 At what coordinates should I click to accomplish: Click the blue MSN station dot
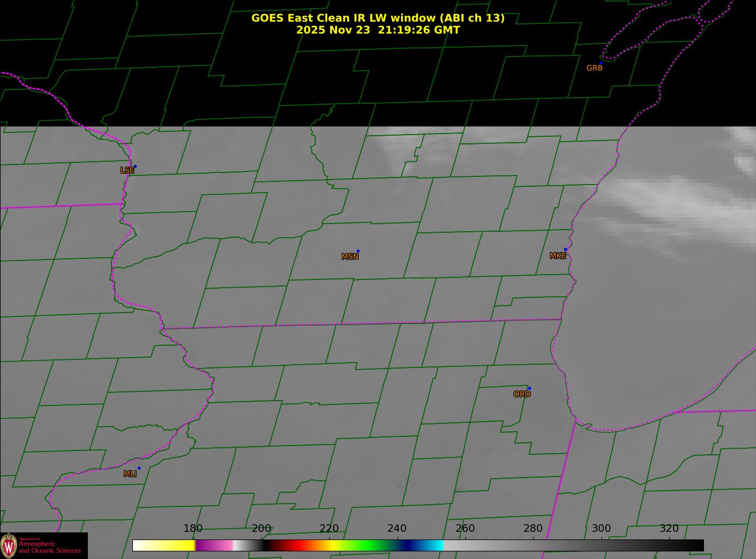(x=358, y=251)
